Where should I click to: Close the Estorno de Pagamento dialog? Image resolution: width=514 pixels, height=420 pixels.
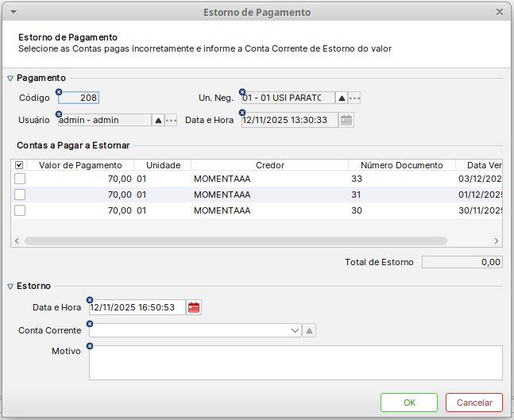500,12
